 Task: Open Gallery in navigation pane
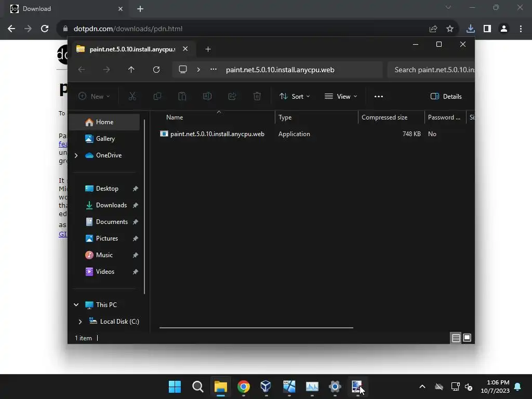pyautogui.click(x=104, y=138)
